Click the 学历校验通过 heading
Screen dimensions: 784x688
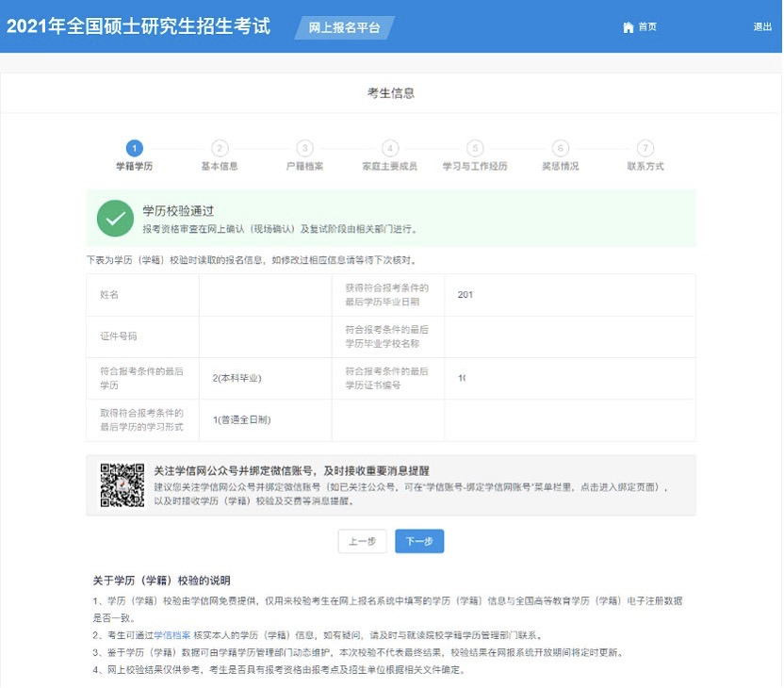click(x=178, y=210)
